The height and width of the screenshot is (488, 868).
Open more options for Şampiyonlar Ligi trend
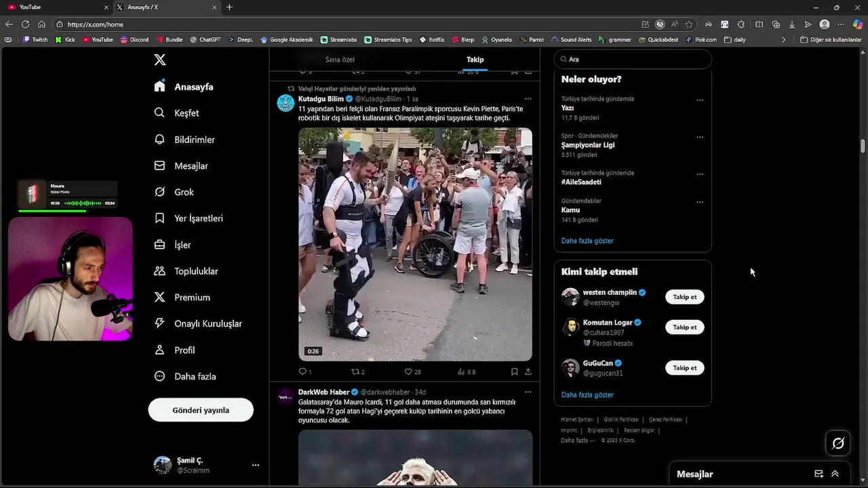(700, 137)
